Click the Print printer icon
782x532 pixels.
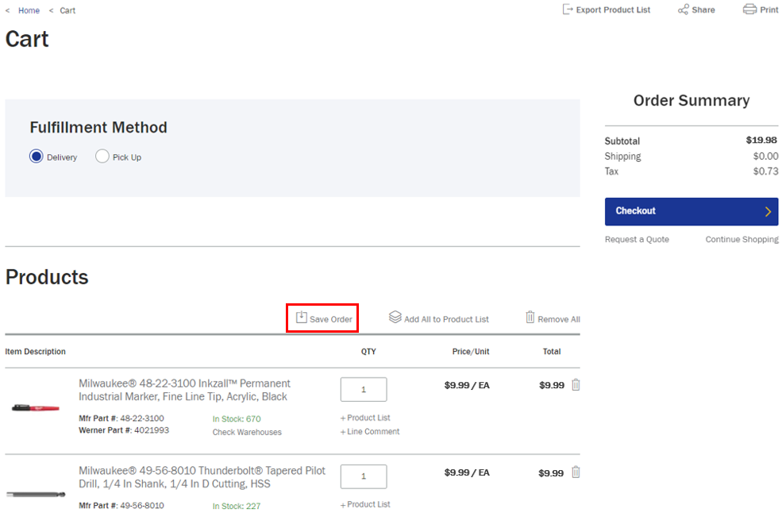pos(749,10)
